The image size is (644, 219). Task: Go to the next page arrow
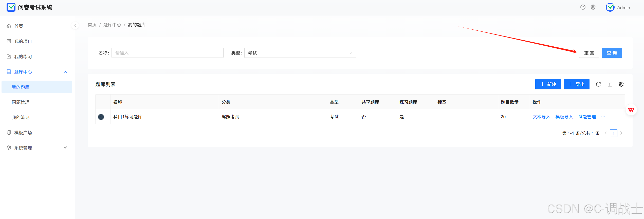tap(621, 133)
